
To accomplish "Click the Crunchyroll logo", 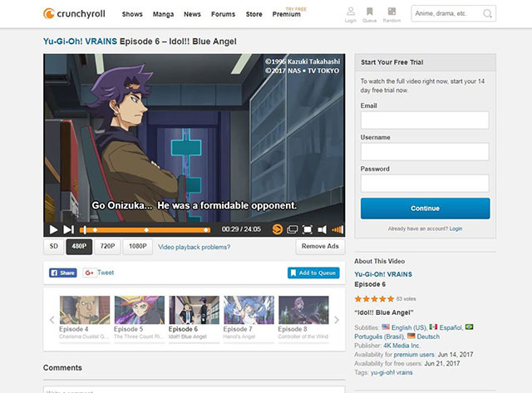I will tap(74, 13).
